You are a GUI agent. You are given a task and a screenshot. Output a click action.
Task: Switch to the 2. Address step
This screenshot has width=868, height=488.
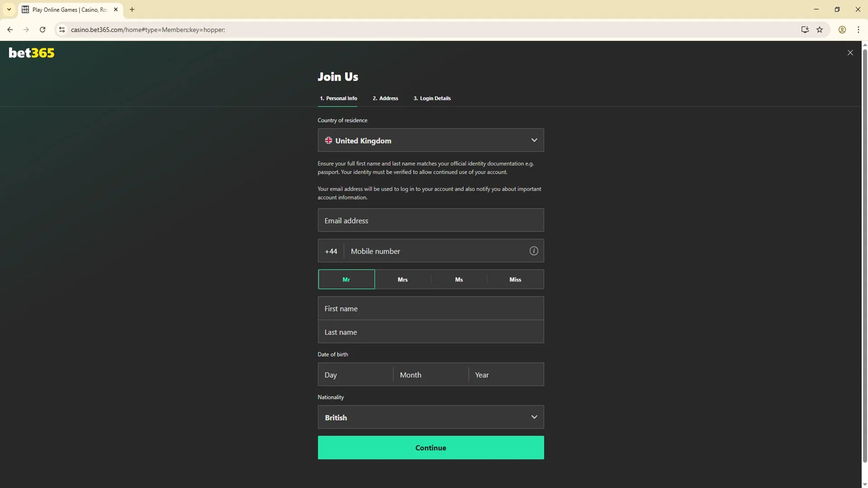pyautogui.click(x=385, y=99)
